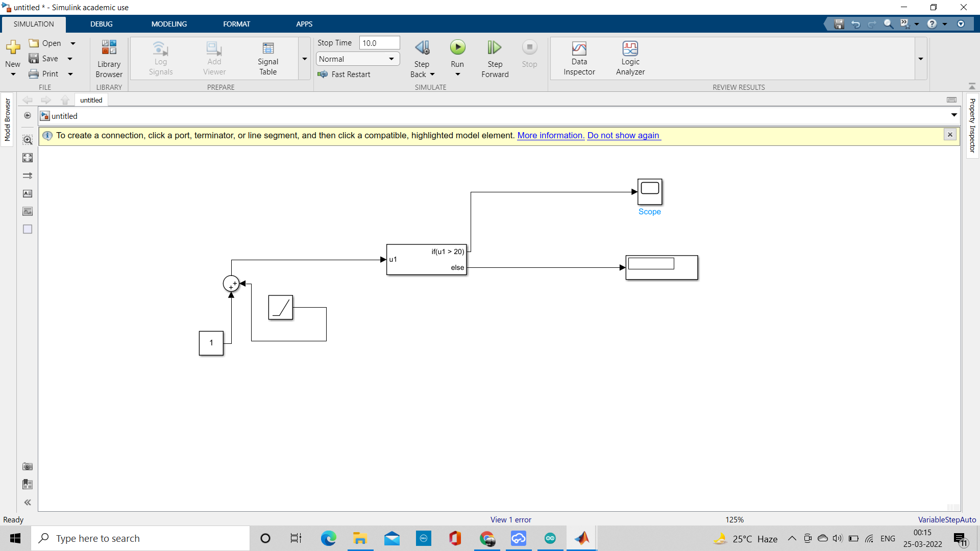Switch to the MODELING ribbon tab
Screen dimensions: 980x551
168,23
